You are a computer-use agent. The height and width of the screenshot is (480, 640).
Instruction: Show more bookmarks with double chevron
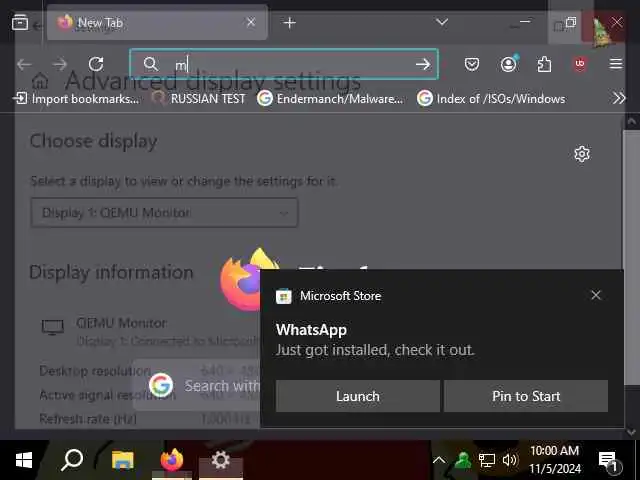(619, 98)
